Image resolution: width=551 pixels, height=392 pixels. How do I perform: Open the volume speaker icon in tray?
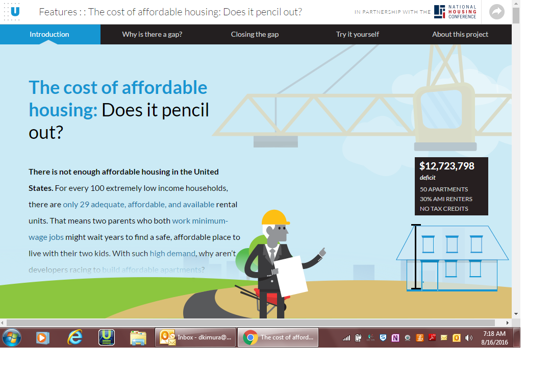click(468, 337)
